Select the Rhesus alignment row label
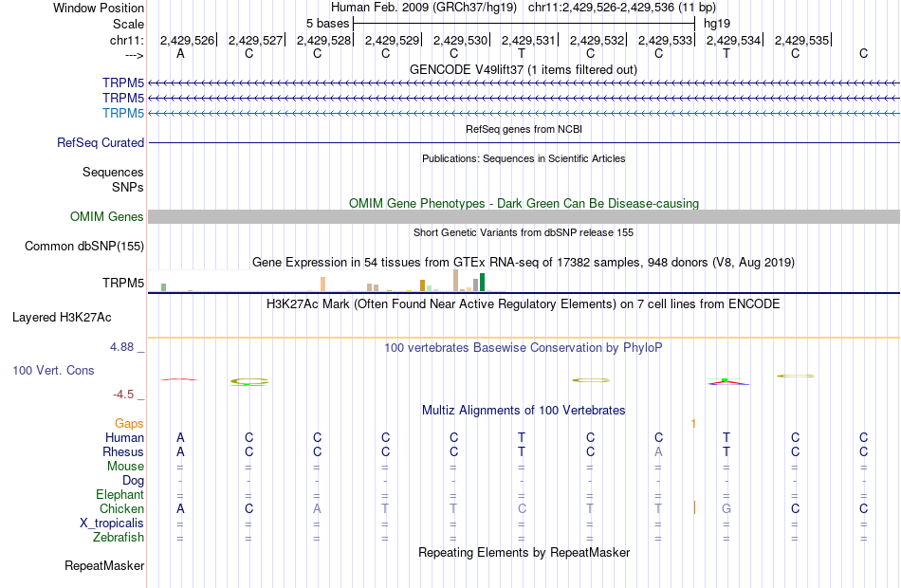The width and height of the screenshot is (901, 588). [x=123, y=451]
